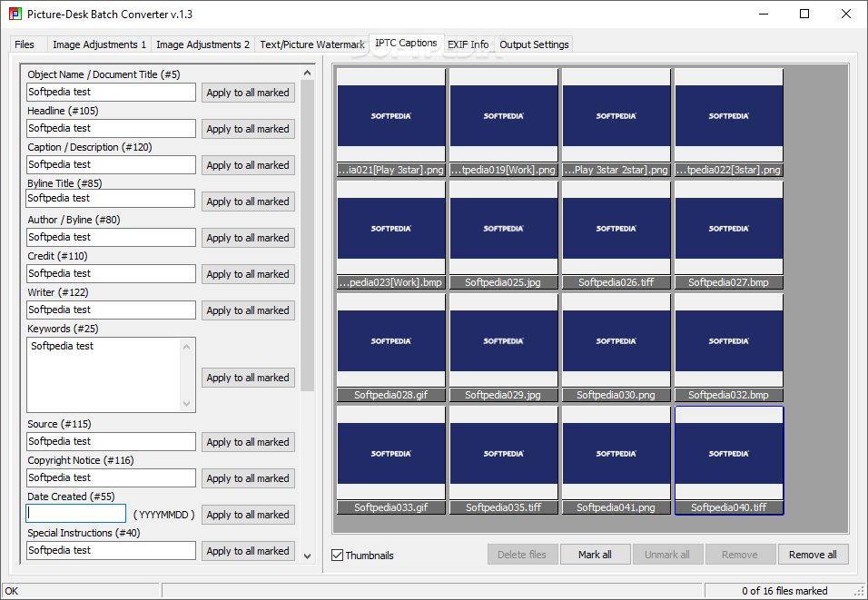Apply Keywords to all marked
Viewport: 868px width, 600px height.
(248, 378)
